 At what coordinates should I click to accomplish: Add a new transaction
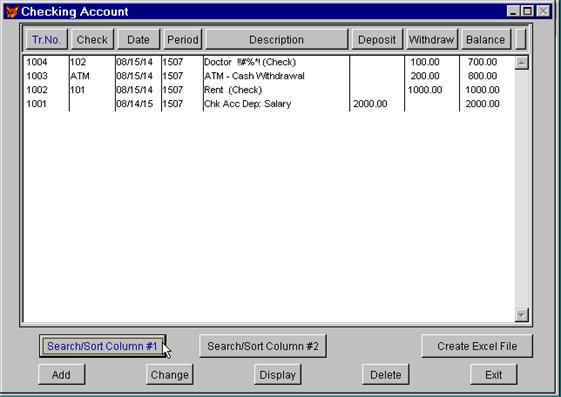[x=62, y=374]
